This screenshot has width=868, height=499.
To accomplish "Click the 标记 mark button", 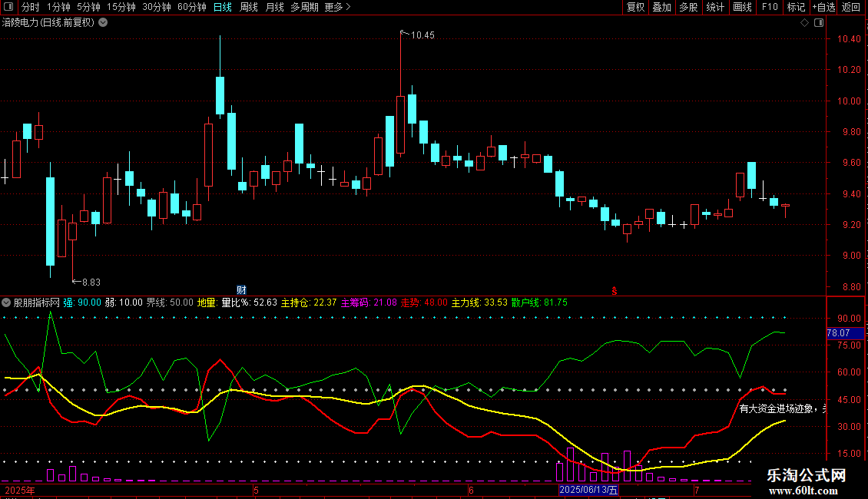I will [796, 7].
